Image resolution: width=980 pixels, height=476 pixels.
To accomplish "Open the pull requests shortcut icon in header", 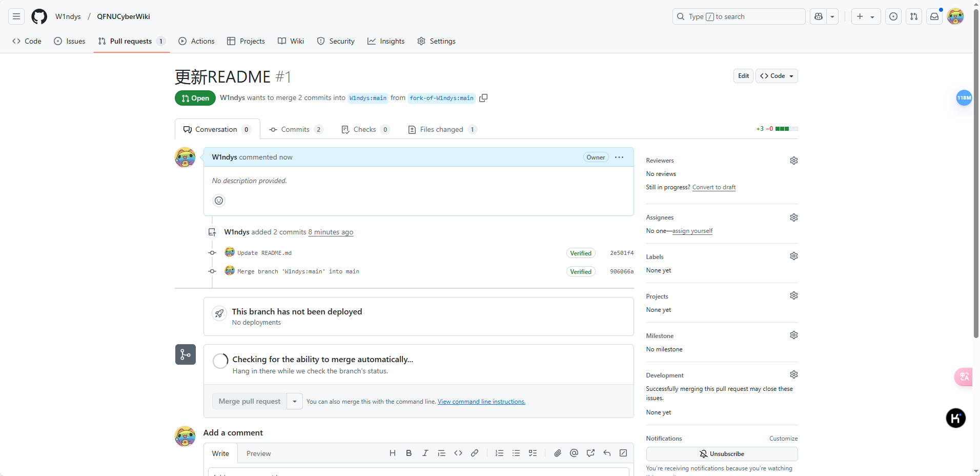I will click(914, 16).
